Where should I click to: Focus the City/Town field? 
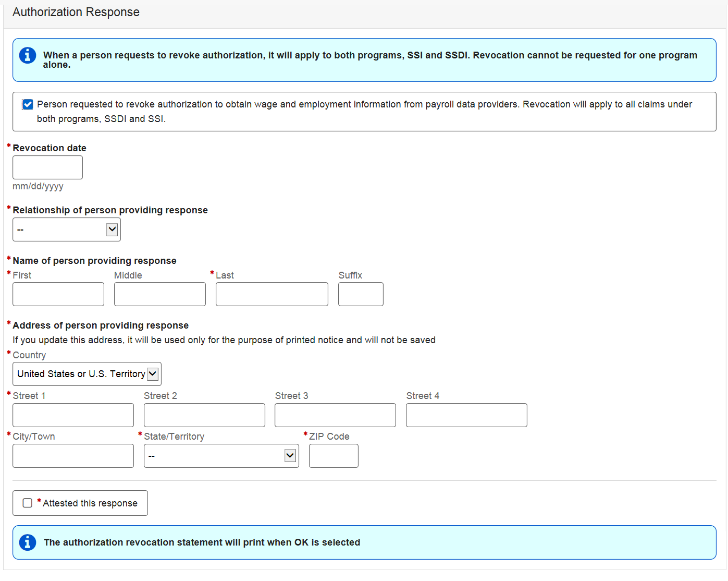pyautogui.click(x=73, y=456)
